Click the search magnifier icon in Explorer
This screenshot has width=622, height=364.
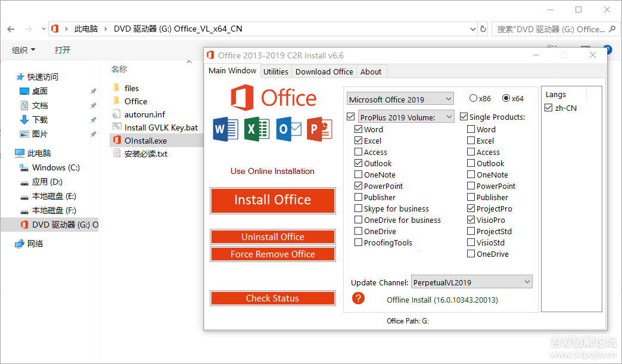coord(612,29)
